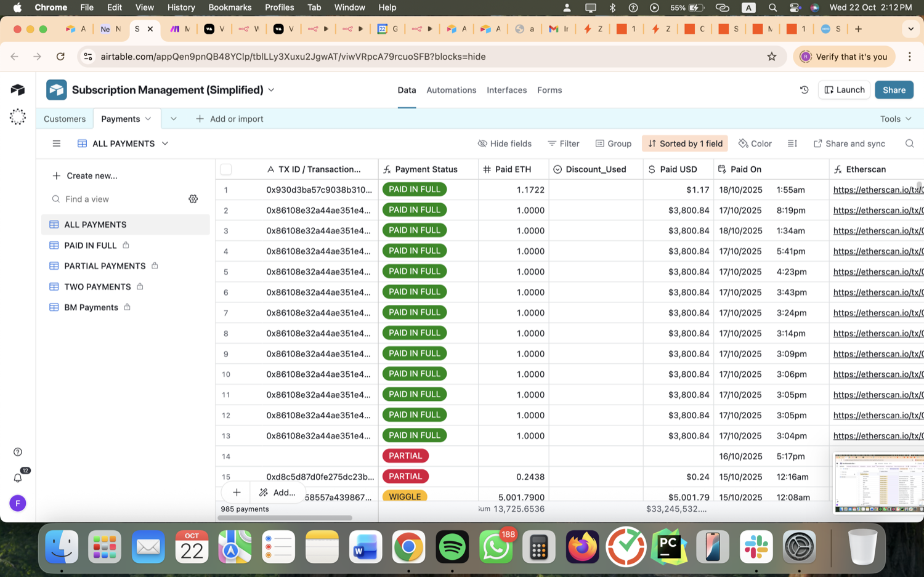
Task: Open Calculator from the Dock
Action: point(539,547)
